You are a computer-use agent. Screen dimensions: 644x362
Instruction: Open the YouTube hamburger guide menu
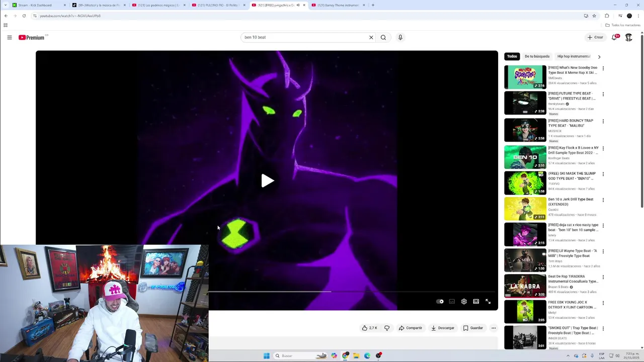click(x=10, y=37)
